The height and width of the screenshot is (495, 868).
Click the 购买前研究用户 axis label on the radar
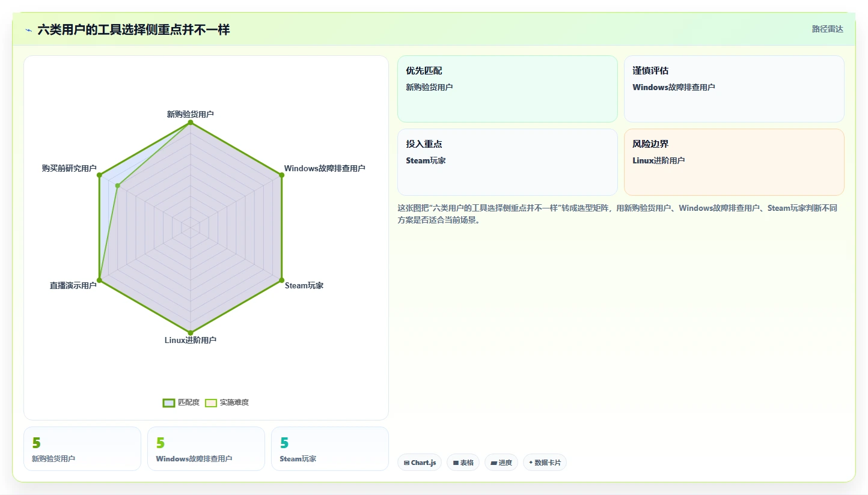pyautogui.click(x=69, y=168)
